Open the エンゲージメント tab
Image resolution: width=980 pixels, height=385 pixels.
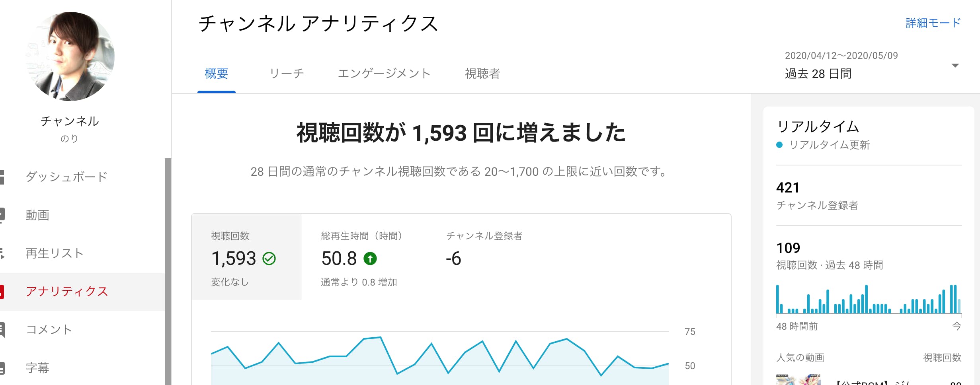point(385,73)
